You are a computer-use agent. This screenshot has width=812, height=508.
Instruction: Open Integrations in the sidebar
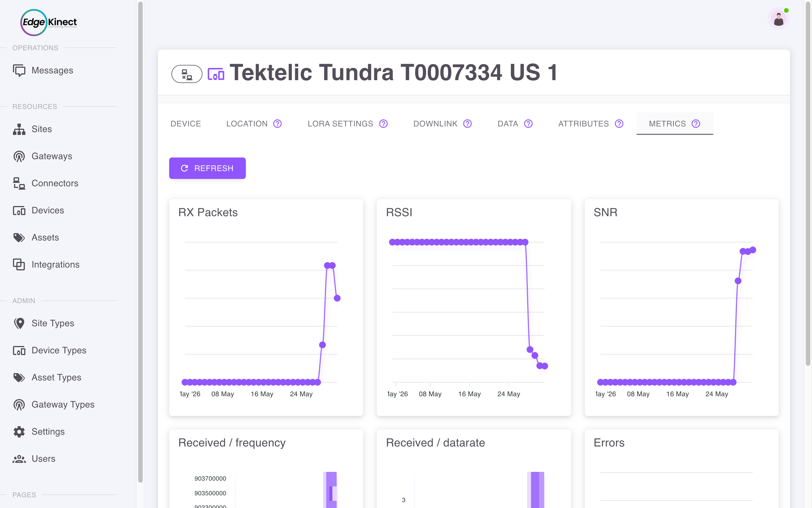(x=56, y=264)
